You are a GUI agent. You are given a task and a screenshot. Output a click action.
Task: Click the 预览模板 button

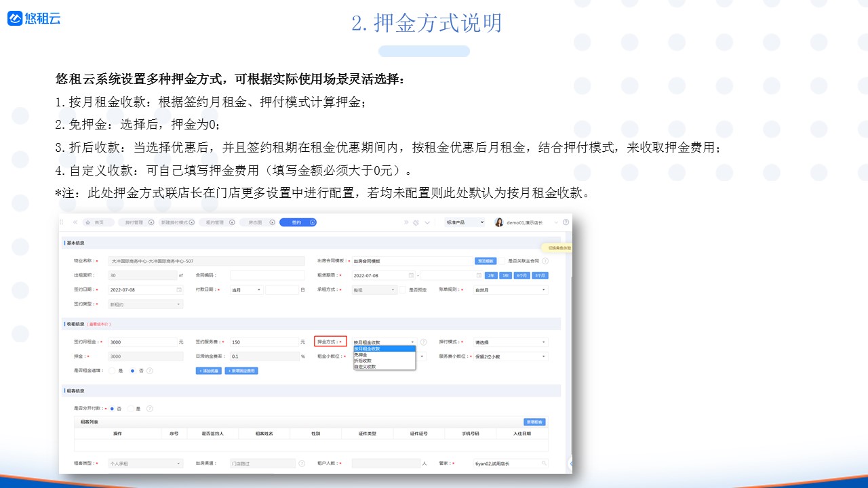pos(486,261)
